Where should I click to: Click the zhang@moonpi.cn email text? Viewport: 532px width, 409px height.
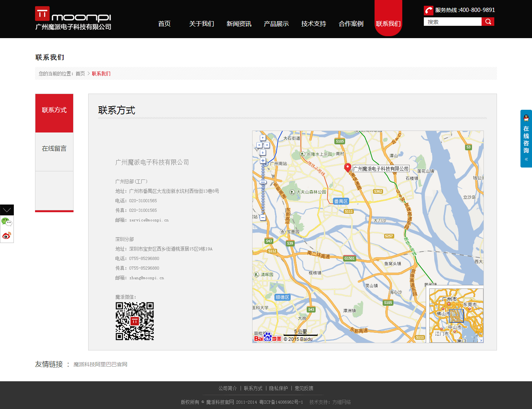pos(147,278)
